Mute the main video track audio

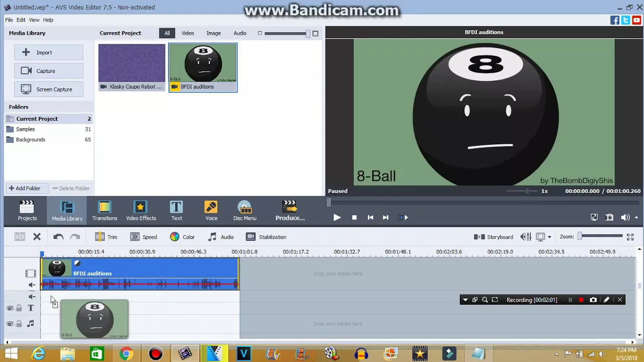point(32,285)
